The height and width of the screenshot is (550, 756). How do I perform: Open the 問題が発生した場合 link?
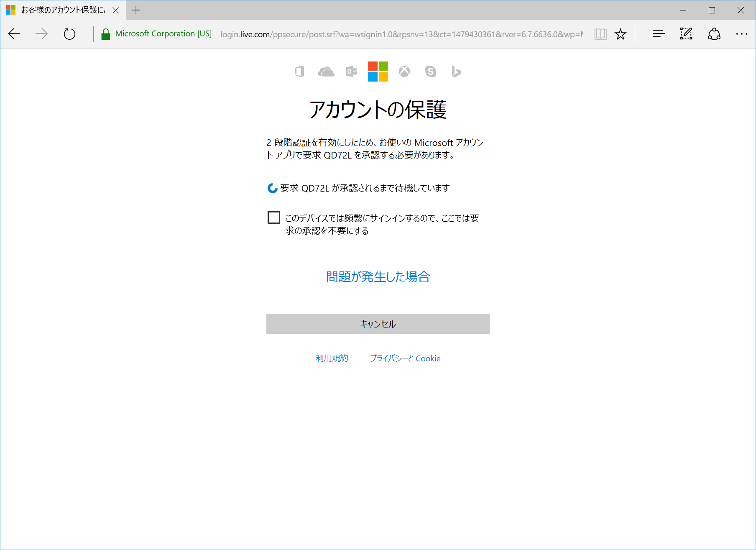(377, 276)
